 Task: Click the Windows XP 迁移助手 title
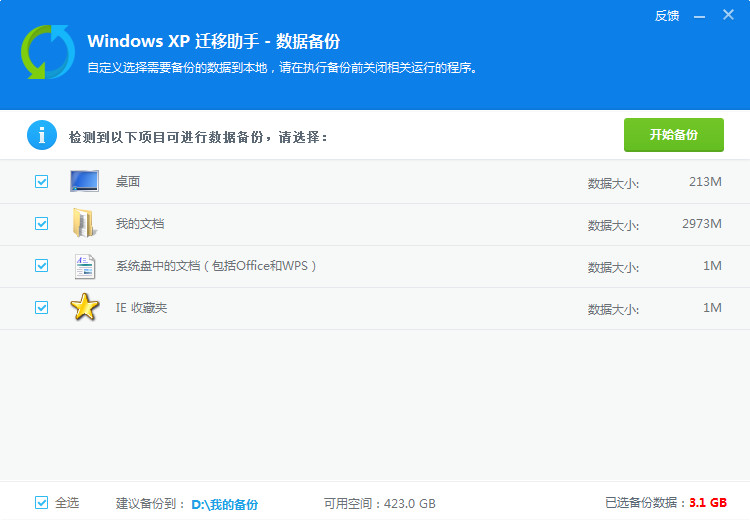213,41
